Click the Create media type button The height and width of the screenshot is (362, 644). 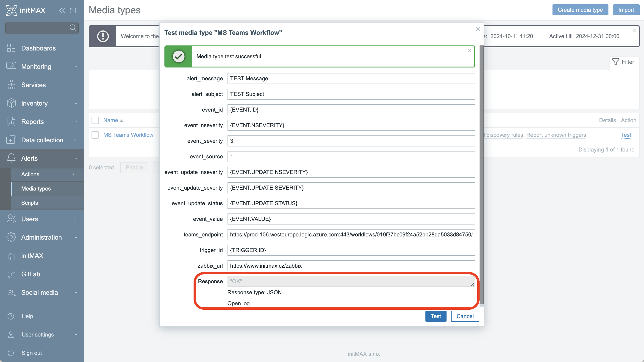coord(580,10)
